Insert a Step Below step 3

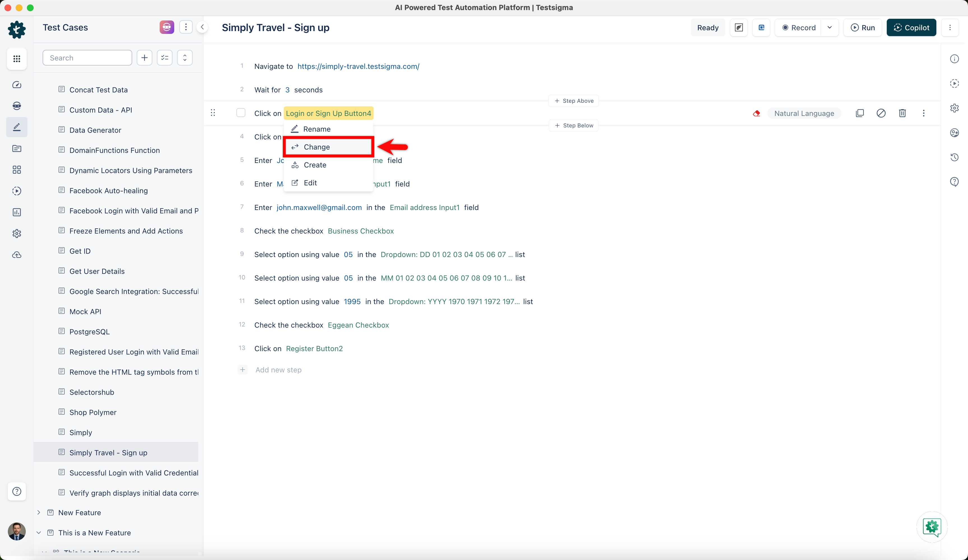coord(574,125)
